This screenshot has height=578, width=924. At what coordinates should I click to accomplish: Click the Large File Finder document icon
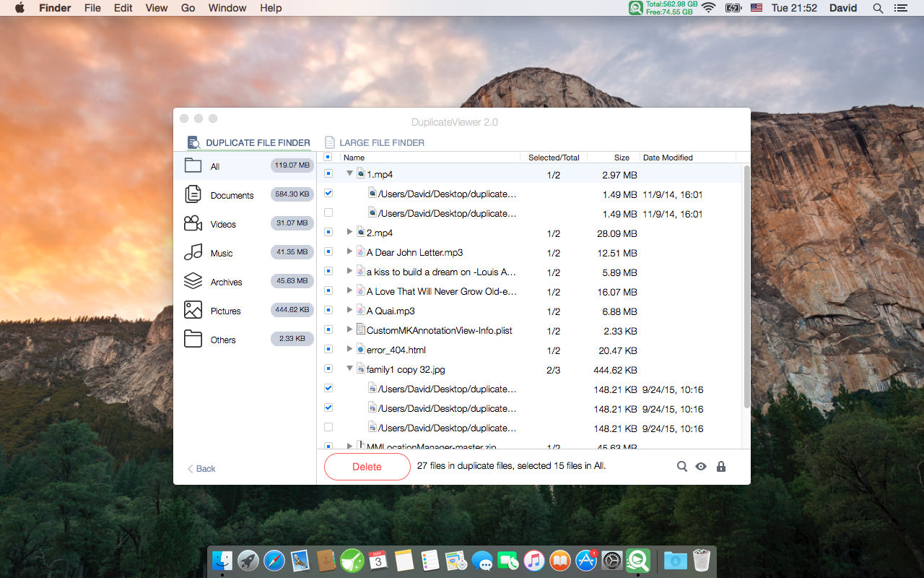coord(330,142)
